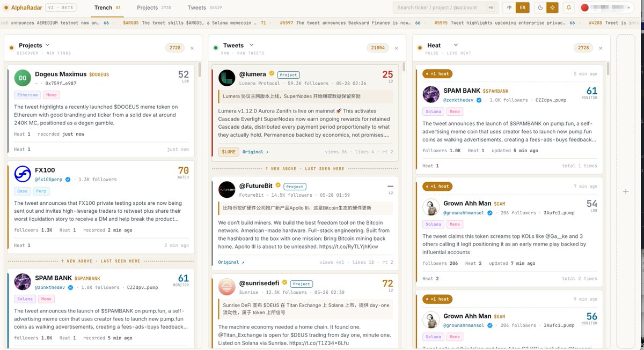Screen dimensions: 644x350
Task: Open @grownahhmansol handle on score 54 card
Action: pyautogui.click(x=464, y=213)
